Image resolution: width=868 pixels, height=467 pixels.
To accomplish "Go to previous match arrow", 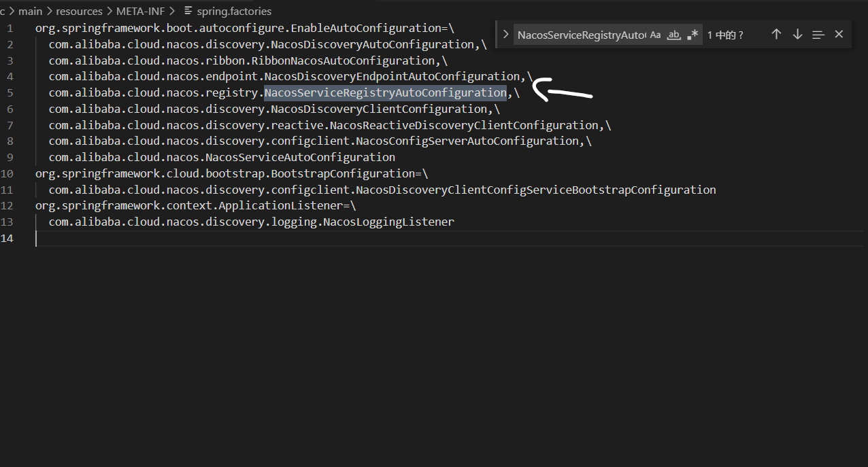I will pyautogui.click(x=776, y=34).
